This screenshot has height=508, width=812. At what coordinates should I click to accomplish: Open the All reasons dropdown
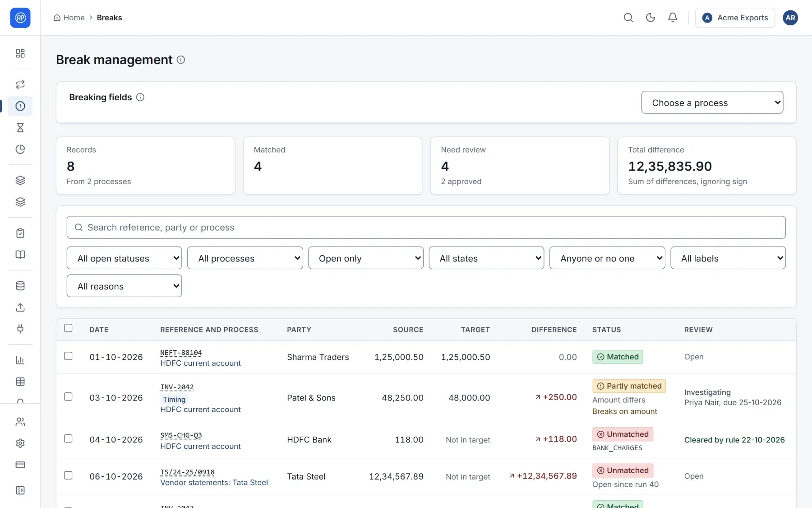124,286
